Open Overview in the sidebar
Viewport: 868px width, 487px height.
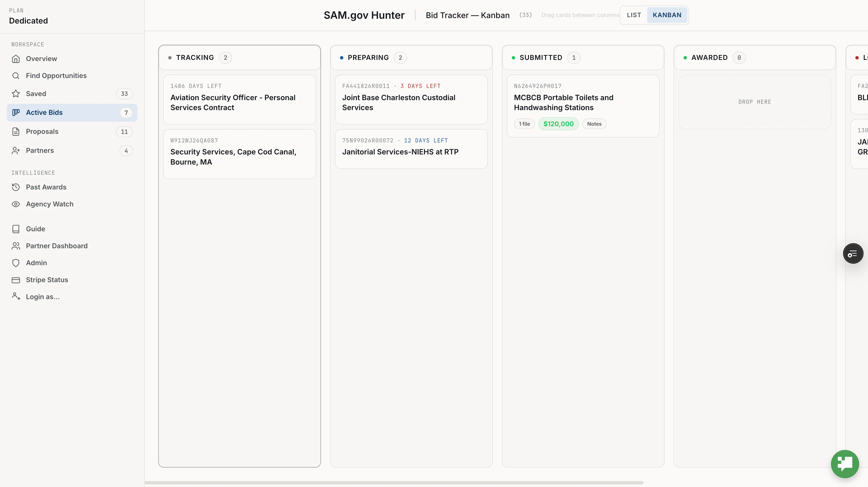click(72, 59)
